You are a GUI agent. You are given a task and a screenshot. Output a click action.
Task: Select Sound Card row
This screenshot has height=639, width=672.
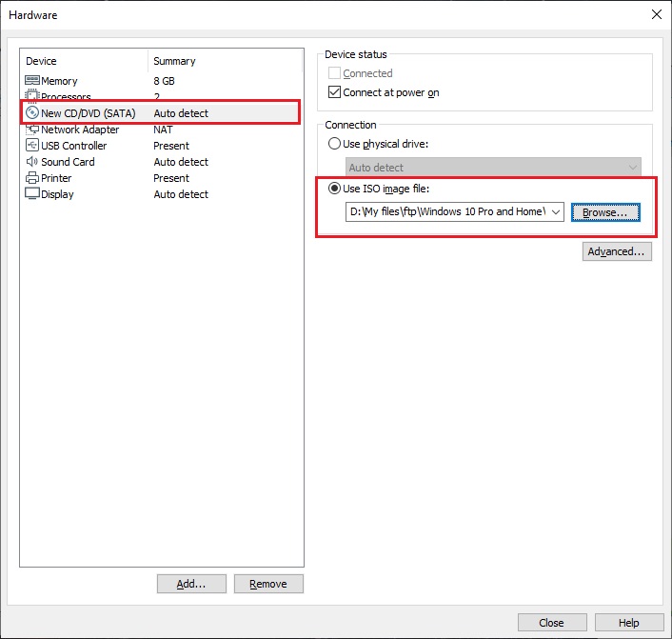pos(162,162)
